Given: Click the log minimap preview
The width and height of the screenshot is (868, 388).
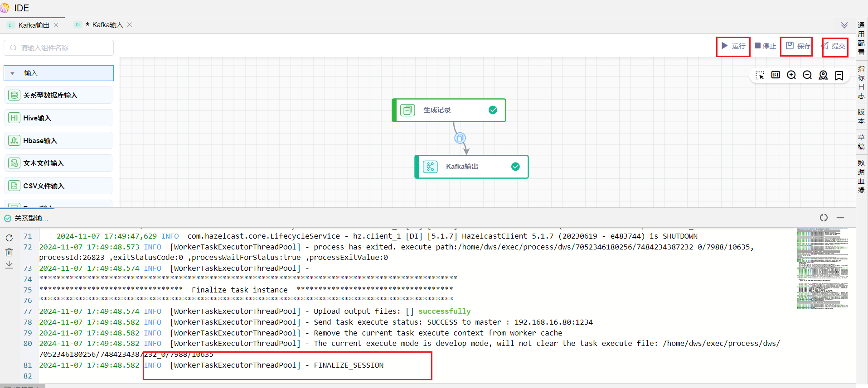Looking at the screenshot, I should click(822, 268).
